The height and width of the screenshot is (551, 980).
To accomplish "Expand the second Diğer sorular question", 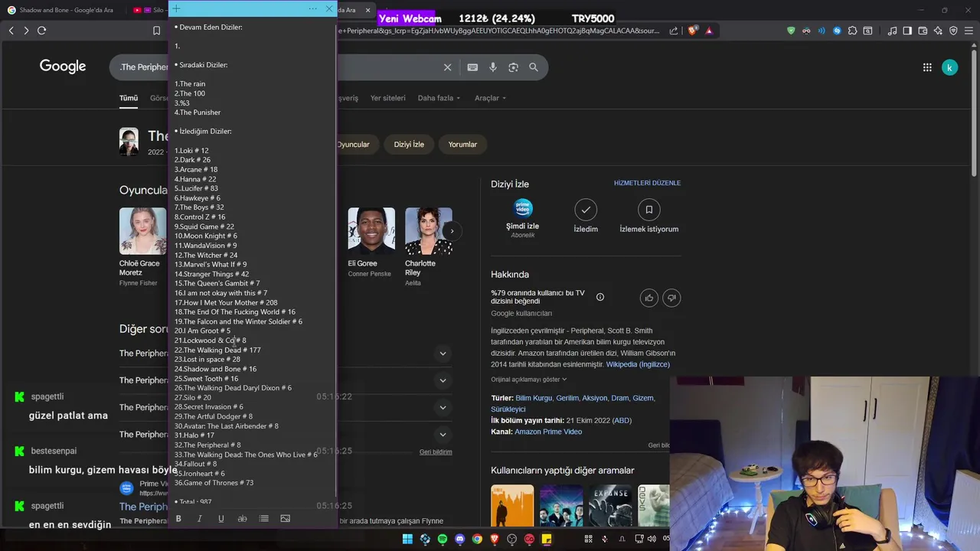I will (443, 380).
